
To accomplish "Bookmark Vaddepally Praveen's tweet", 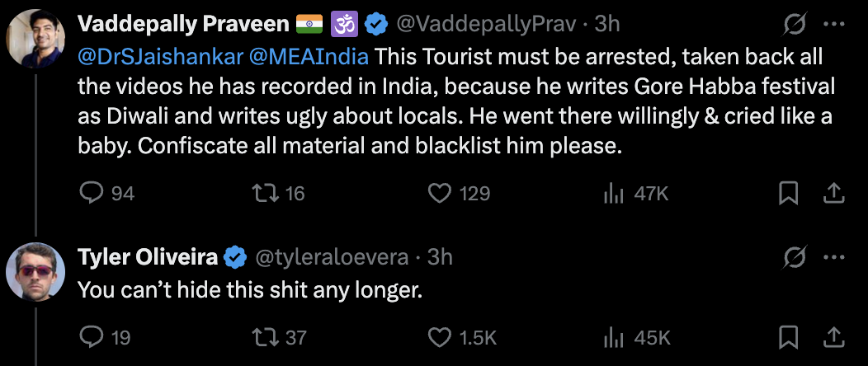I will pyautogui.click(x=789, y=193).
